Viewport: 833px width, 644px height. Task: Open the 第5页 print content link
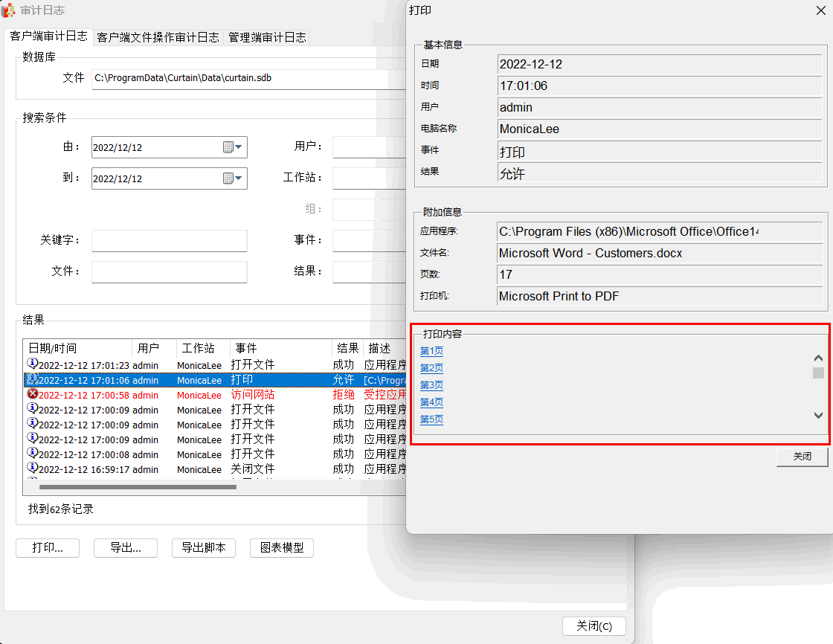[x=431, y=419]
